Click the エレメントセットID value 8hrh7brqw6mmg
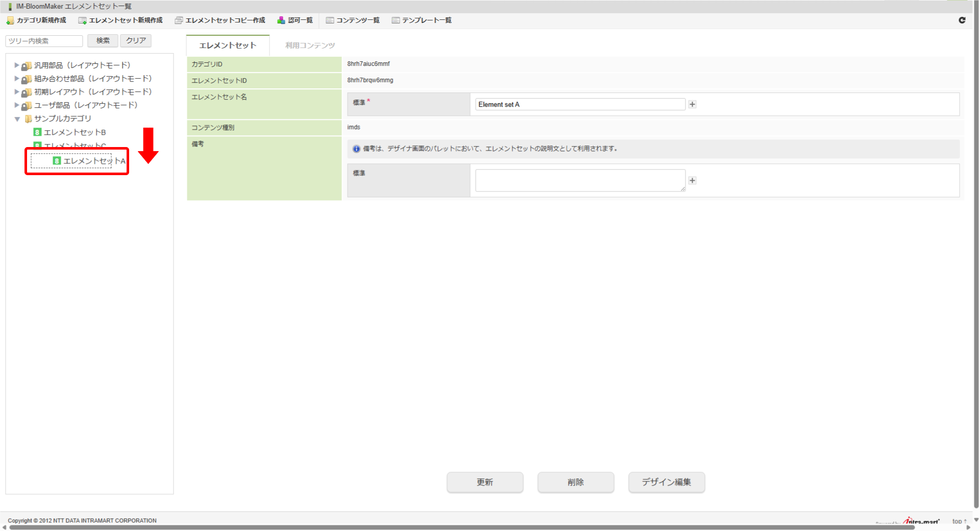Viewport: 980px width, 531px height. (371, 80)
